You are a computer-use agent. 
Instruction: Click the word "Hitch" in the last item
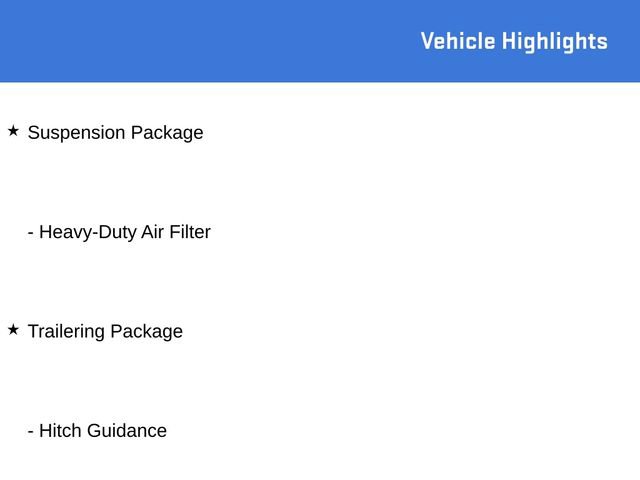(x=60, y=430)
